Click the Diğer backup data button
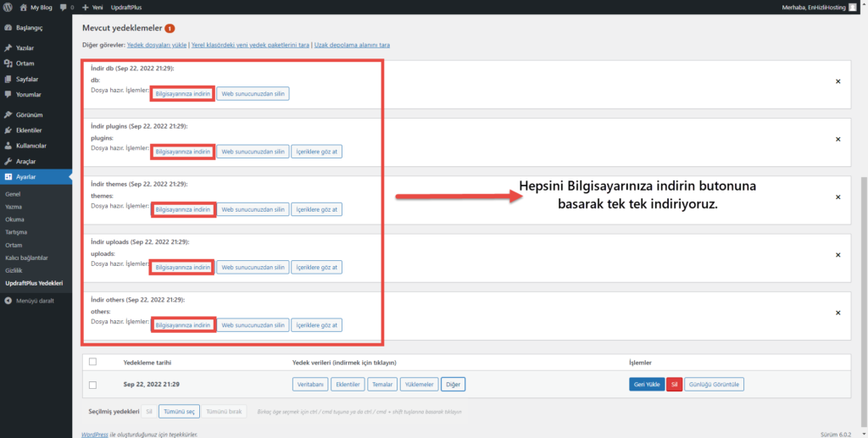Image resolution: width=868 pixels, height=438 pixels. (x=453, y=385)
